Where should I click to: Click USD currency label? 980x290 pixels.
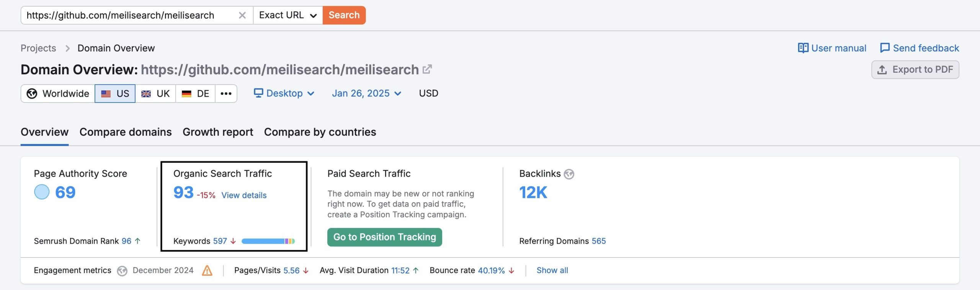[428, 93]
